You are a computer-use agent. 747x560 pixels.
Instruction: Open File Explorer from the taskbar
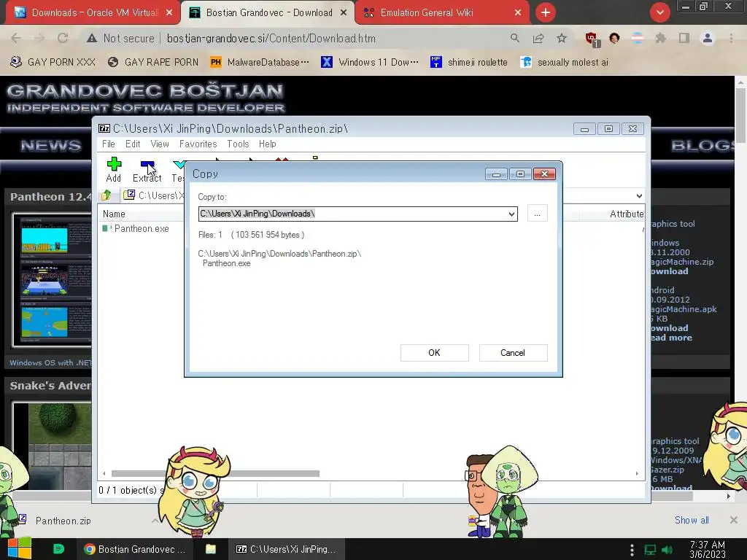click(x=211, y=549)
